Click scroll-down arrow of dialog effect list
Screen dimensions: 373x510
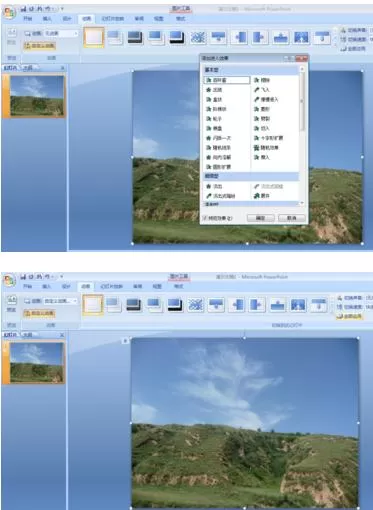(302, 203)
